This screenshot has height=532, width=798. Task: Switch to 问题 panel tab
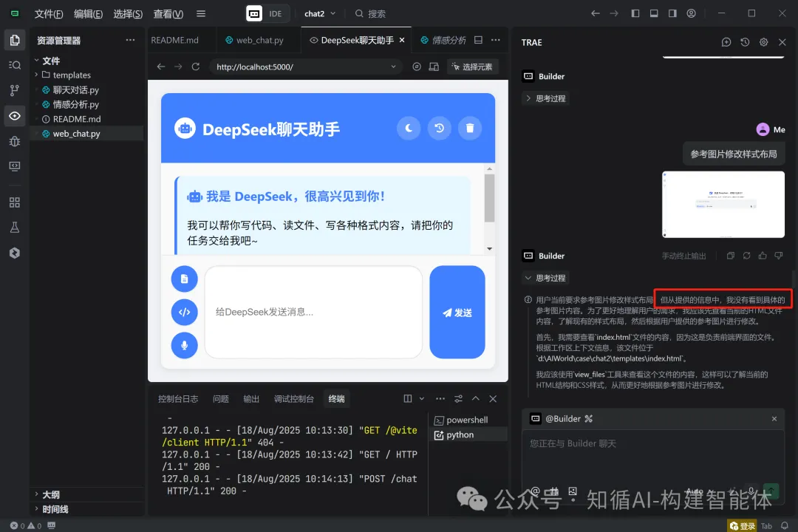pyautogui.click(x=220, y=398)
